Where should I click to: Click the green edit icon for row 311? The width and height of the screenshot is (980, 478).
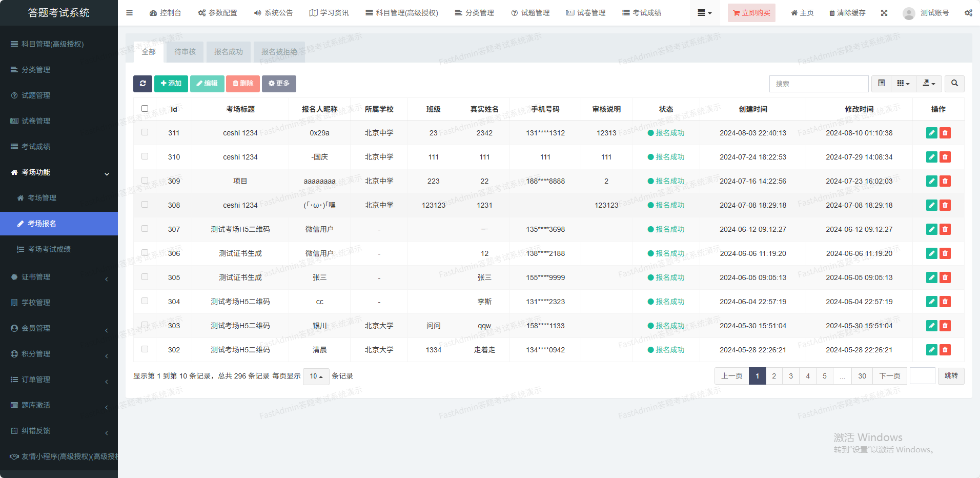(931, 133)
